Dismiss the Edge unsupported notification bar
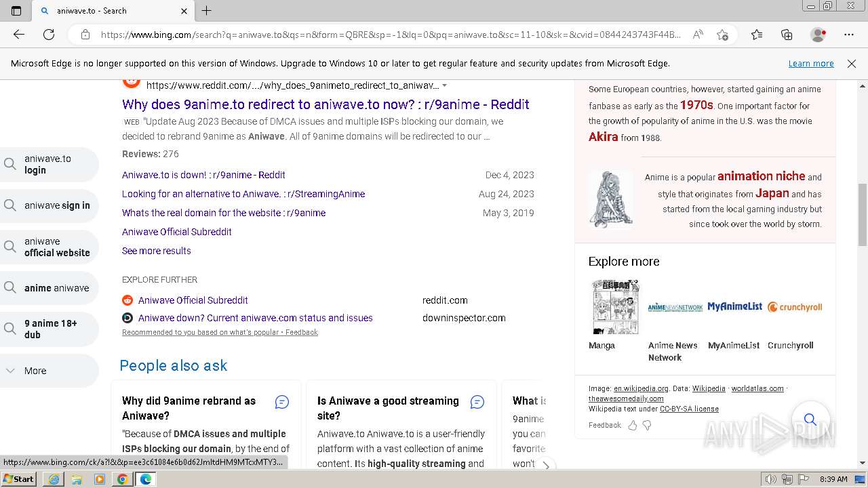The width and height of the screenshot is (868, 488). coord(852,64)
